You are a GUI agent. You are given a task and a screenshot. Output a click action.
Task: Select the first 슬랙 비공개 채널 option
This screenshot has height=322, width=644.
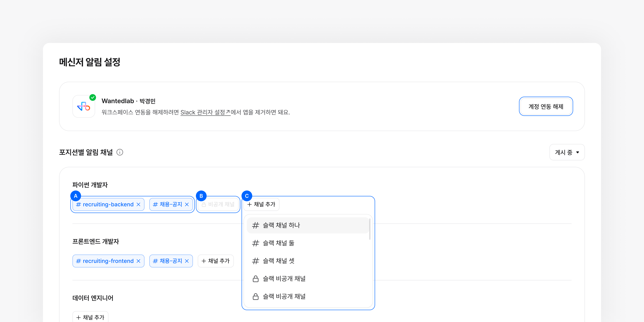point(308,279)
